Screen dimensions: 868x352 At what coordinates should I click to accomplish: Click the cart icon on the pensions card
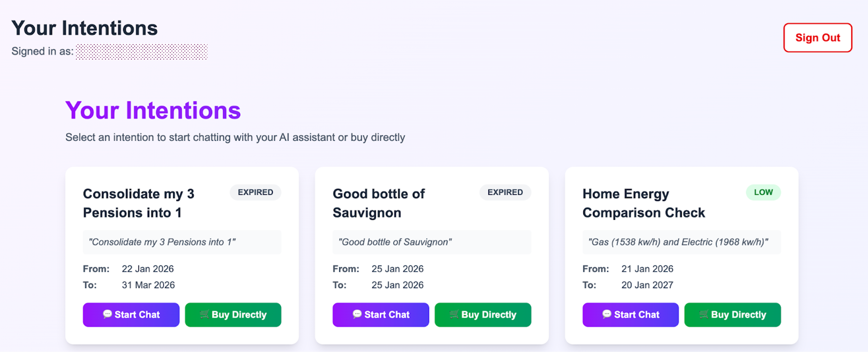coord(205,315)
